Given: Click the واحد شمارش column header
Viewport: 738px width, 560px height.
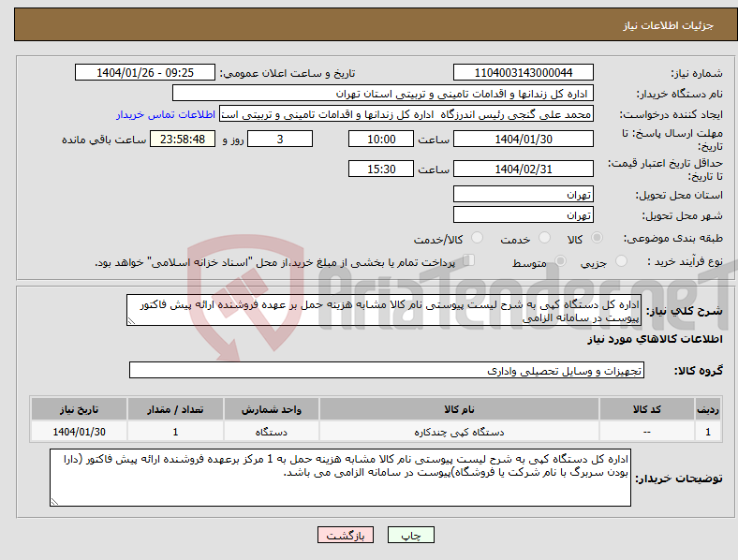Looking at the screenshot, I should click(x=271, y=409).
